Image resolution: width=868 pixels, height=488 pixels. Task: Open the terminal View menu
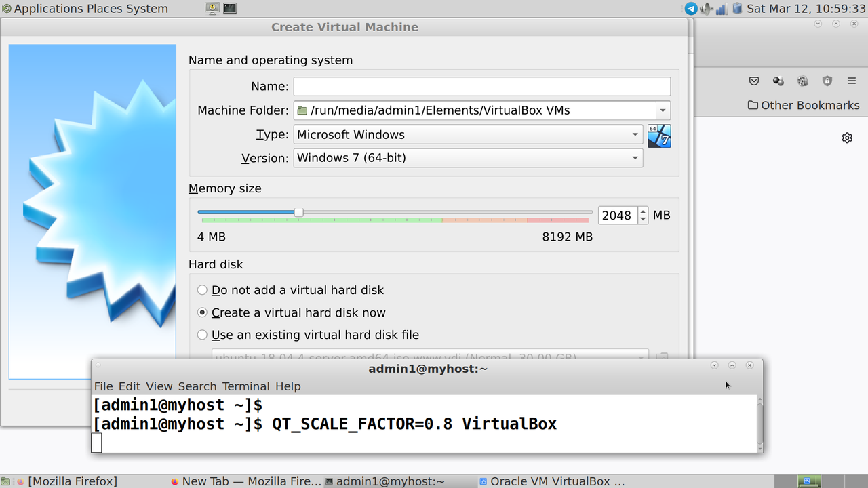tap(159, 386)
